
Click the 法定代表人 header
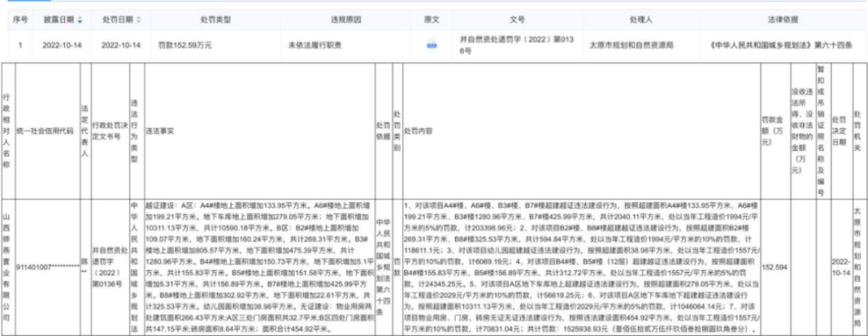pos(85,131)
